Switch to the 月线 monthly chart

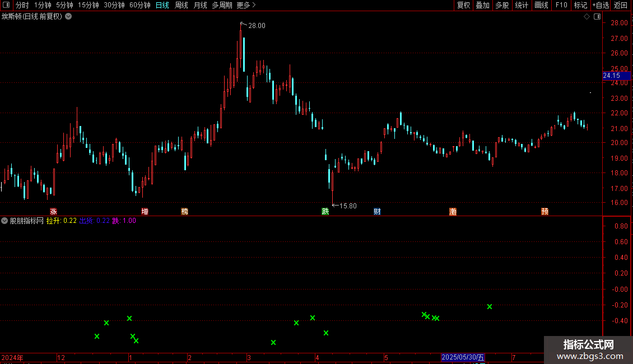[200, 5]
